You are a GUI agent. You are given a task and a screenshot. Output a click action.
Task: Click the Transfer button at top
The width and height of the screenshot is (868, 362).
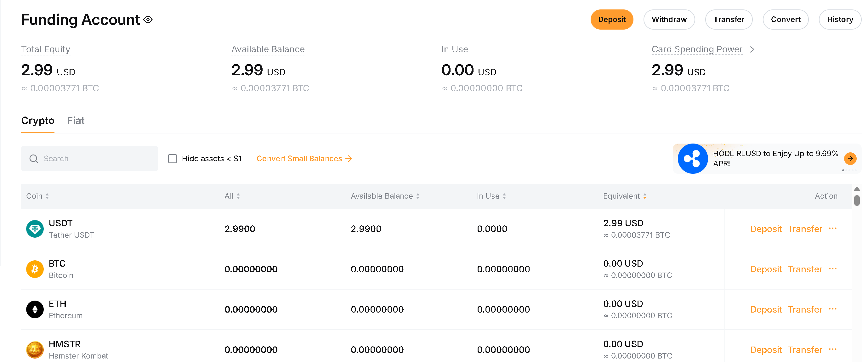pos(729,20)
